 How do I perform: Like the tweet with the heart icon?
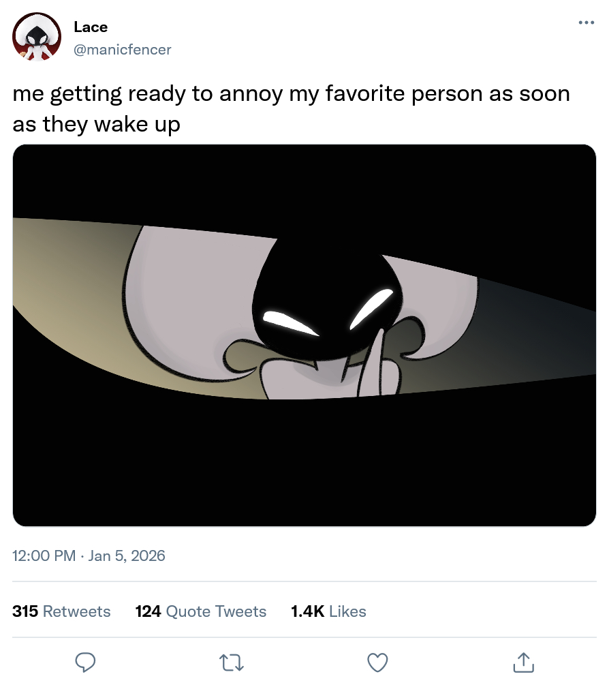click(377, 662)
